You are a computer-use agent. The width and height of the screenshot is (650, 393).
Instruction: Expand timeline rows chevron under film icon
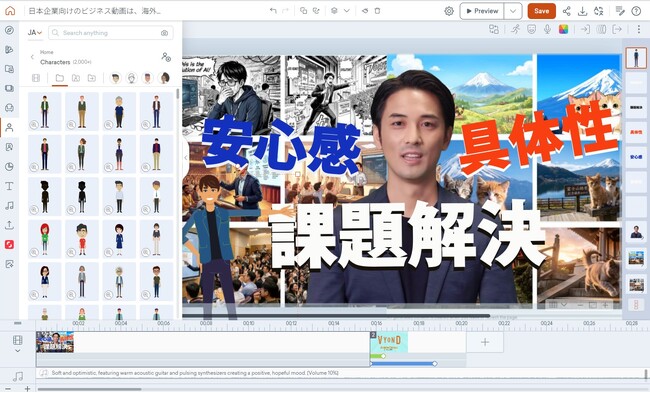click(17, 351)
